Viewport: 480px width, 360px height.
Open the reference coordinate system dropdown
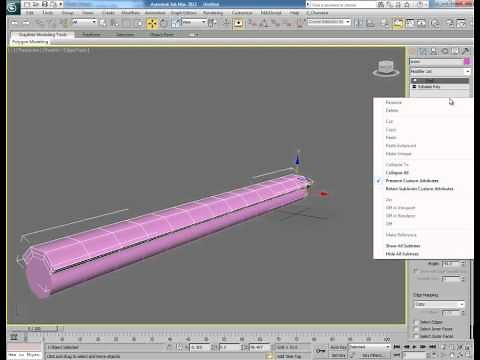[x=194, y=22]
